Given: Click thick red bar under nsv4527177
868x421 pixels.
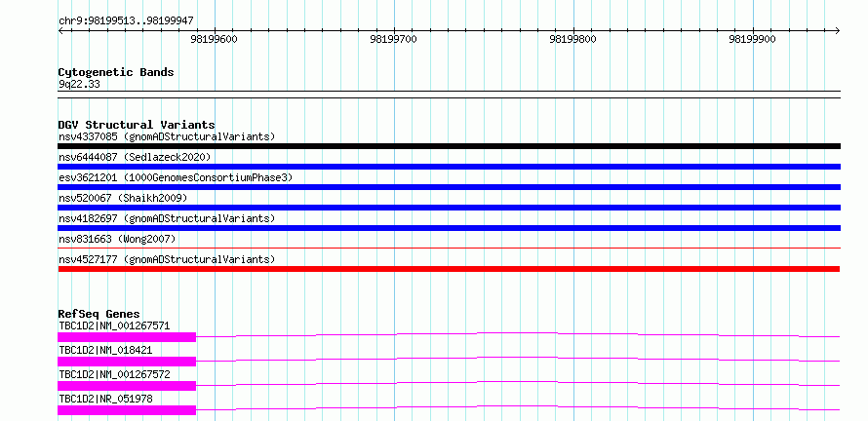Looking at the screenshot, I should coord(449,269).
